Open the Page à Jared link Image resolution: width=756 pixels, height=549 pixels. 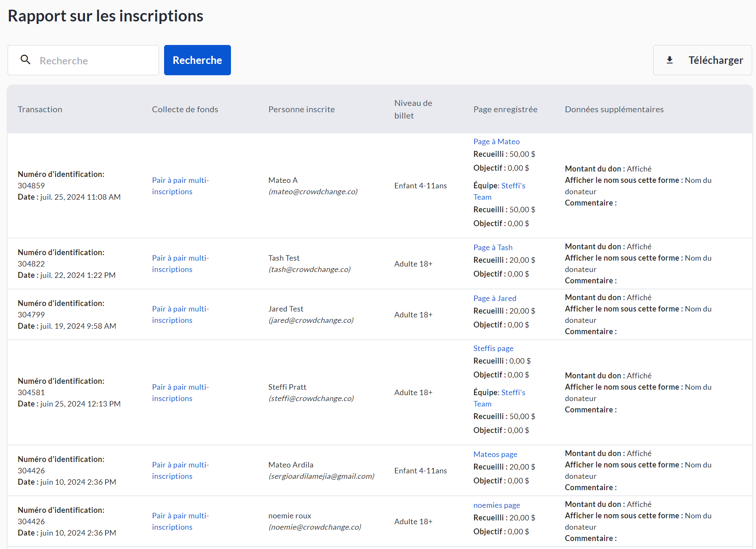point(494,298)
